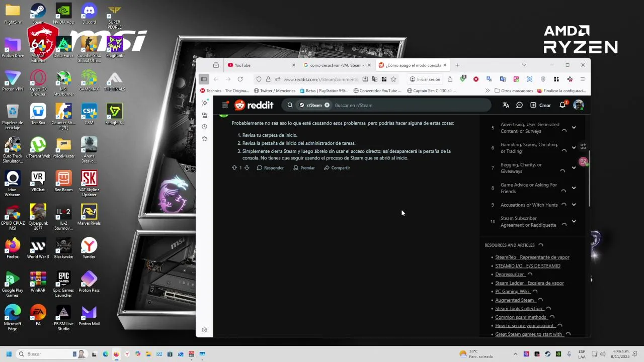Click the Iniciar sesión account button

tap(425, 79)
